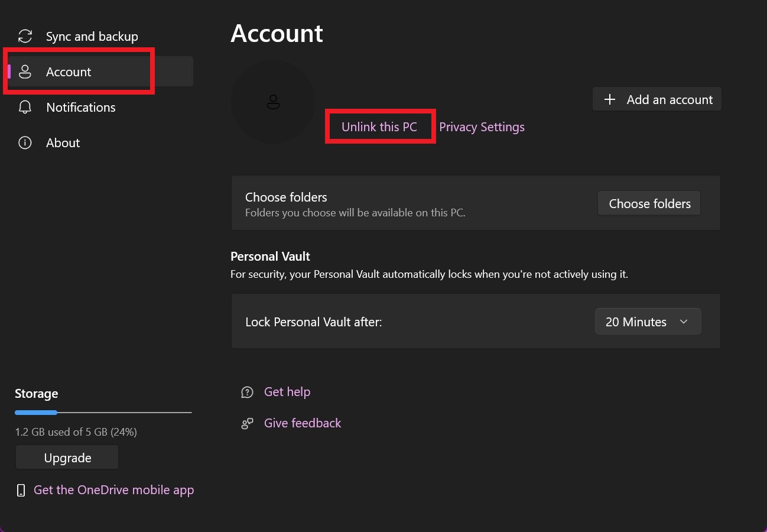767x532 pixels.
Task: Click the chevron beside 20 Minutes
Action: pos(684,322)
